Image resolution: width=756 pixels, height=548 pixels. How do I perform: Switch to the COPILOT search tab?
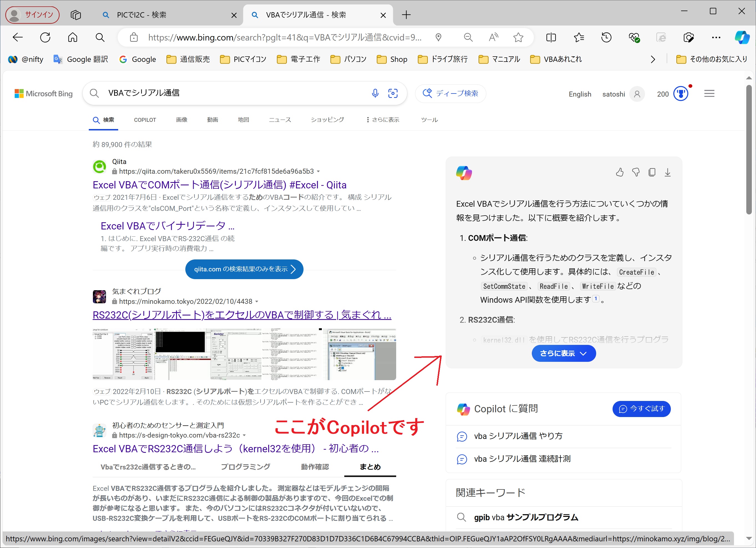145,120
